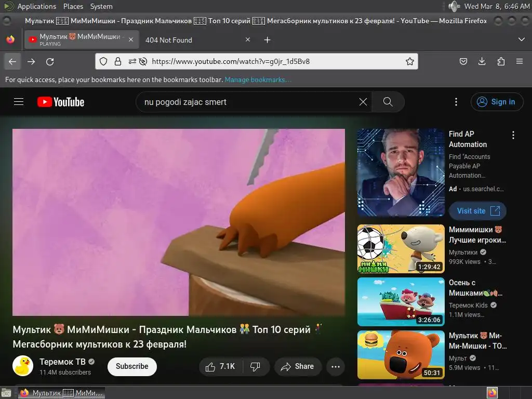Open the Find AP Automation ad thumbnail
The height and width of the screenshot is (399, 532).
[401, 172]
